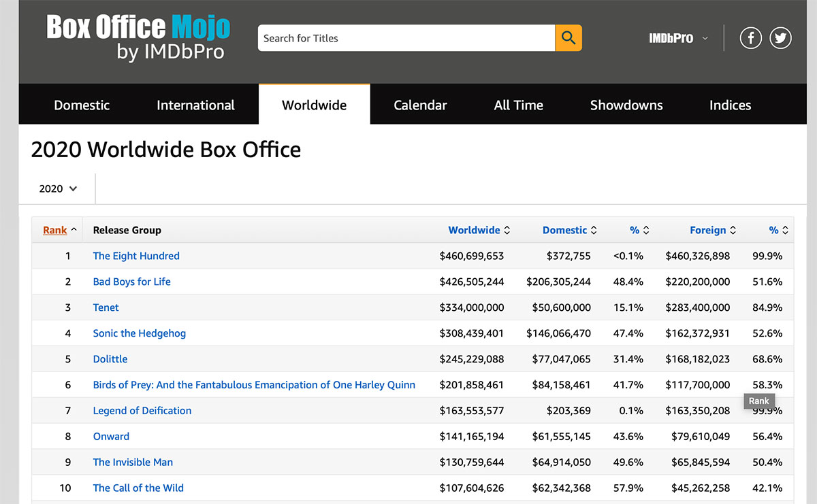Open the 2020 year dropdown
The width and height of the screenshot is (817, 504).
[58, 188]
